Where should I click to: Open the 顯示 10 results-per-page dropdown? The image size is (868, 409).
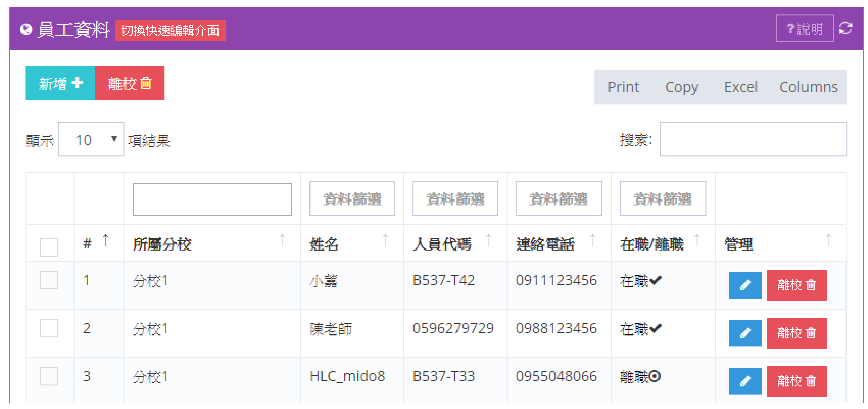click(91, 139)
